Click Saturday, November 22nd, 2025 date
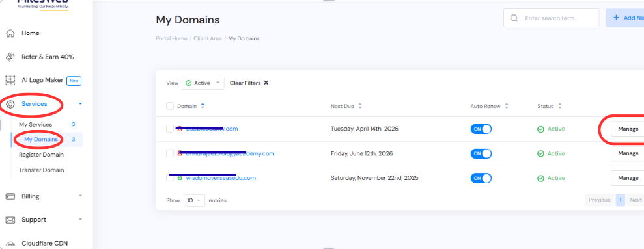This screenshot has width=644, height=249. [374, 178]
